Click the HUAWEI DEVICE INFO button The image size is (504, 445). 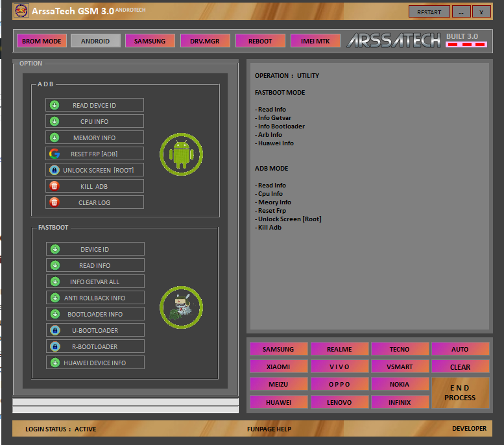(x=95, y=363)
